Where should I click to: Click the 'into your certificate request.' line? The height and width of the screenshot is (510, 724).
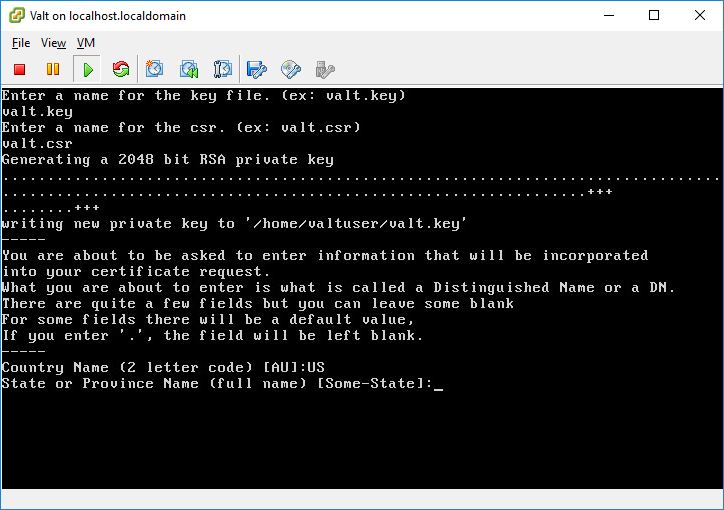pos(136,272)
